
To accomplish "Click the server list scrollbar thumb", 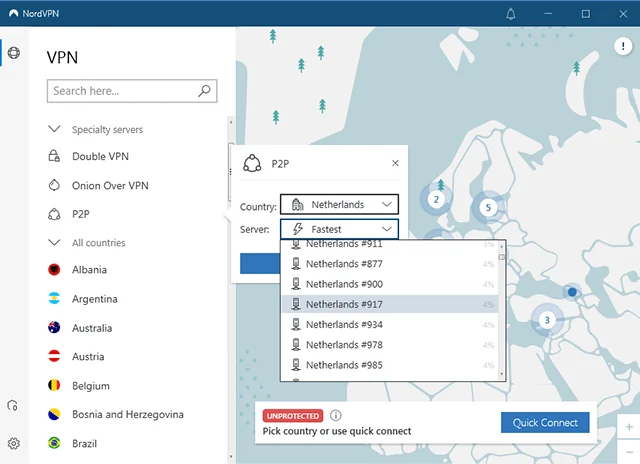I will pos(502,257).
